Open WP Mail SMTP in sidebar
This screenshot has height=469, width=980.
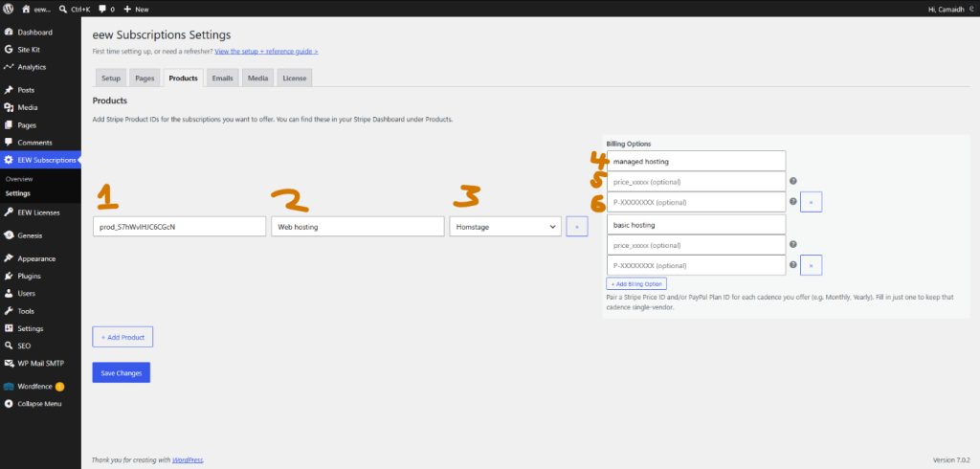point(40,364)
